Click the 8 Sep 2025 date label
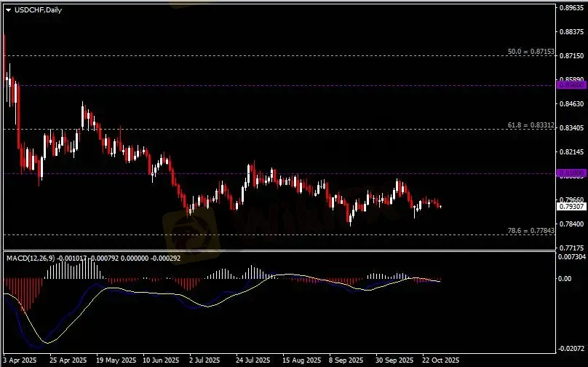 pos(346,360)
